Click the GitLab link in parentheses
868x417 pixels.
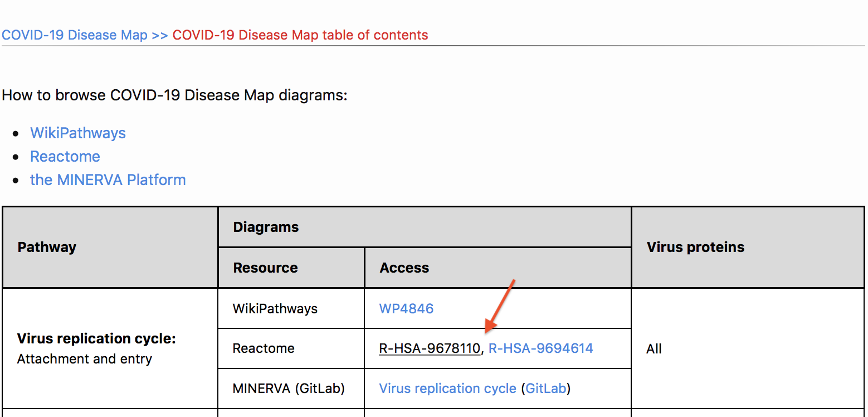click(545, 389)
